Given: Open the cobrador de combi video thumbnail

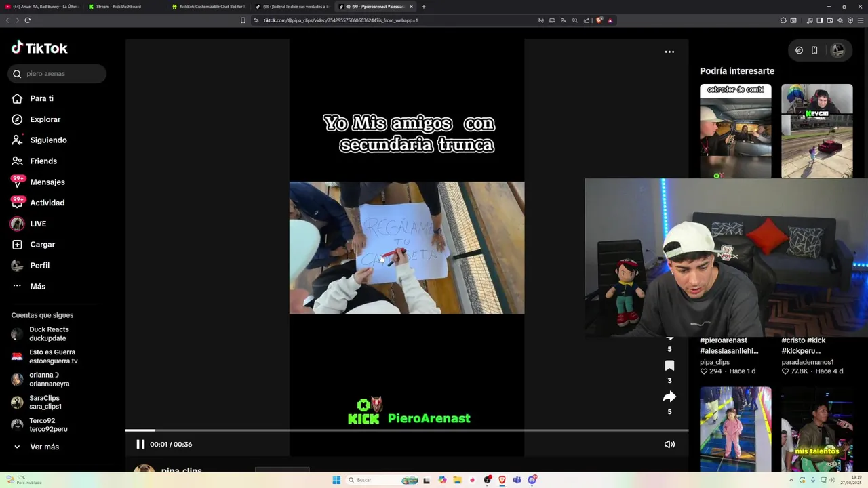Looking at the screenshot, I should tap(735, 131).
